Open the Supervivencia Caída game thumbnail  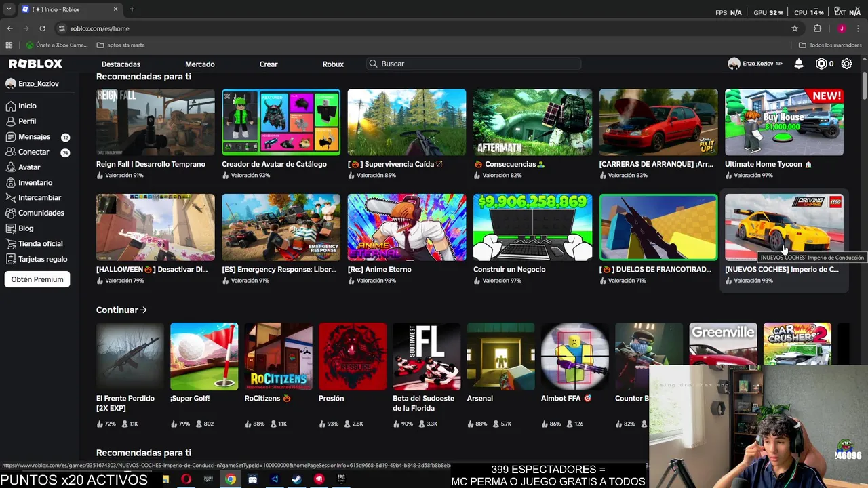tap(407, 122)
